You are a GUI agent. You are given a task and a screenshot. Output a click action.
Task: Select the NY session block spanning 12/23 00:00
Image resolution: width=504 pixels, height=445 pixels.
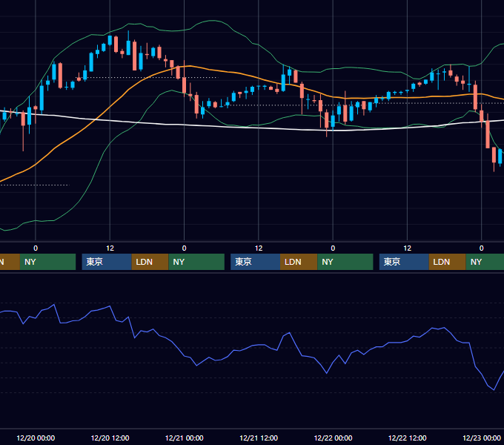point(485,262)
